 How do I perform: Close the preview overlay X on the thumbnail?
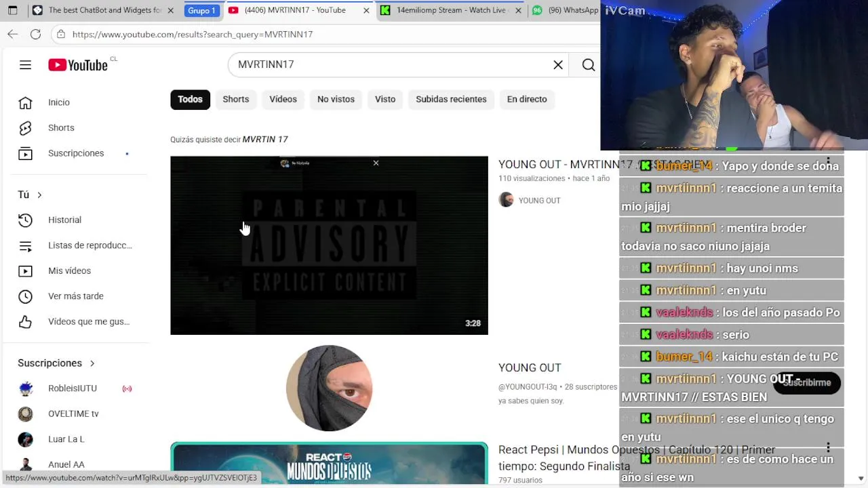coord(376,163)
